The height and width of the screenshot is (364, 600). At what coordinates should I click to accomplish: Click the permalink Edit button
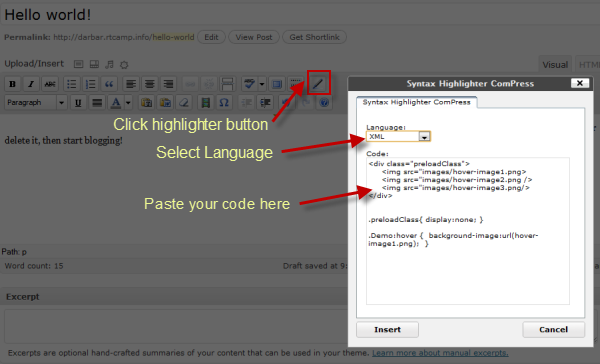coord(211,37)
